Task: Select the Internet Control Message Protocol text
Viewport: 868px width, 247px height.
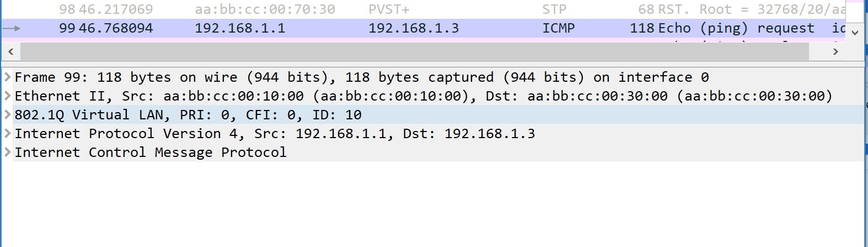Action: coord(151,153)
